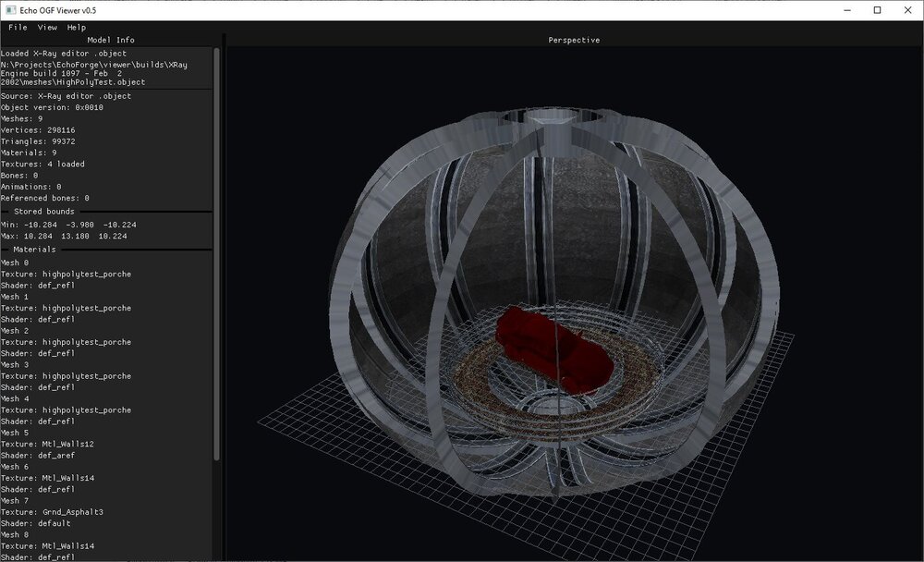This screenshot has height=562, width=924.
Task: Select the 'Mesh 7' entry
Action: [15, 501]
